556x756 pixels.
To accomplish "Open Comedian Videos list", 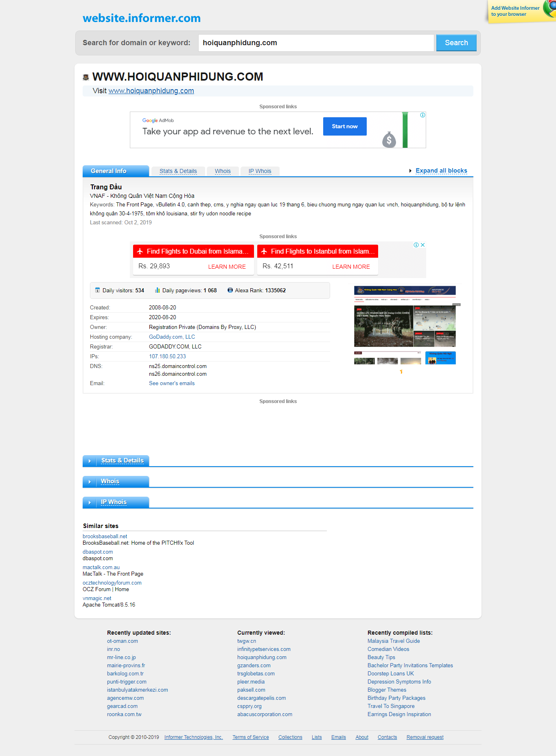I will coord(388,649).
